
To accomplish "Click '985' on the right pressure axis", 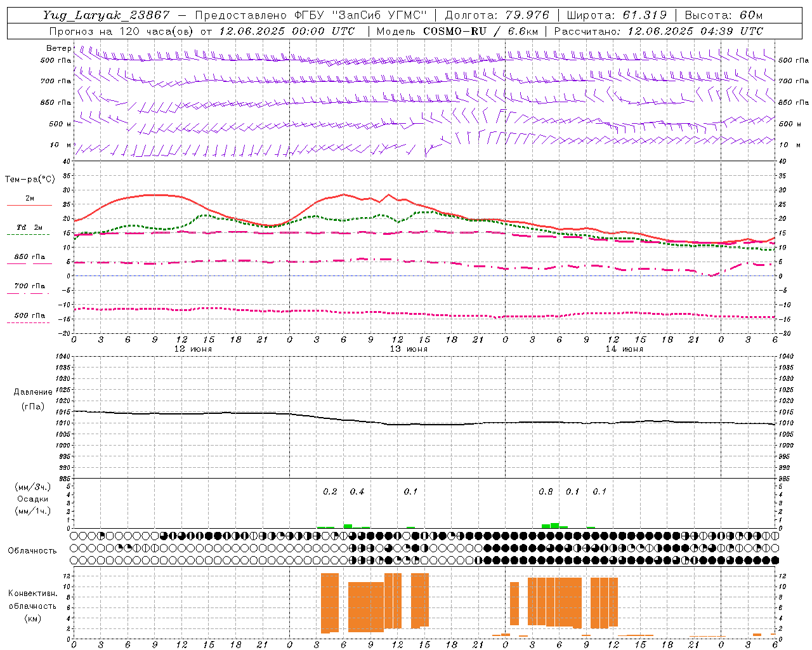I will (785, 479).
